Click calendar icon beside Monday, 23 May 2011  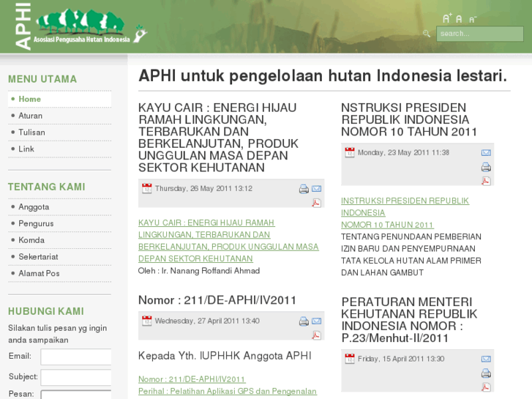coord(350,152)
